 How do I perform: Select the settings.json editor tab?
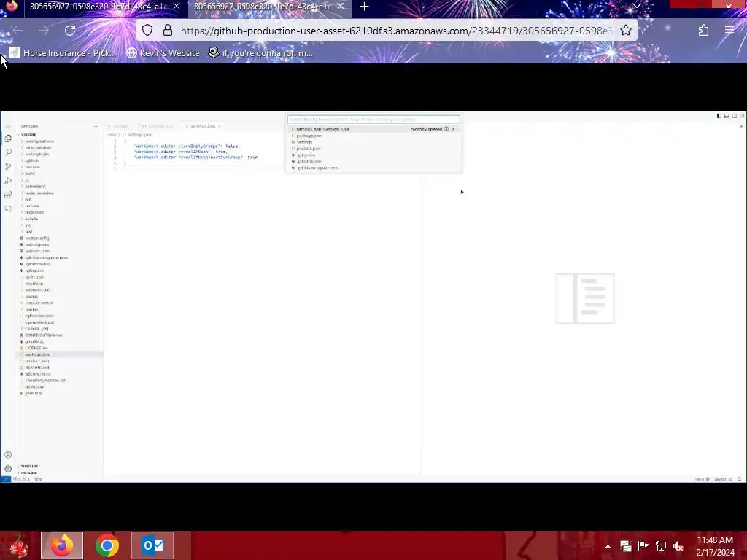click(203, 127)
